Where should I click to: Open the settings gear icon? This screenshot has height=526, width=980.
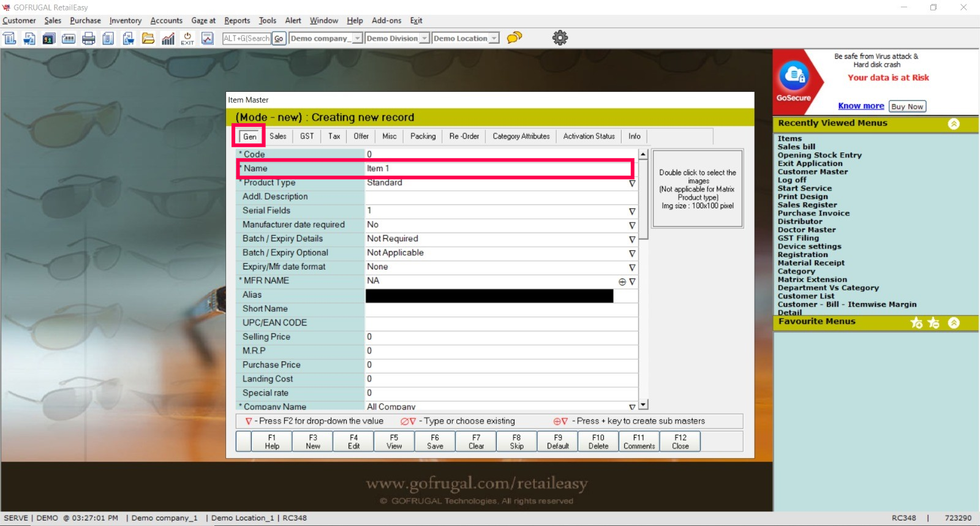[560, 38]
